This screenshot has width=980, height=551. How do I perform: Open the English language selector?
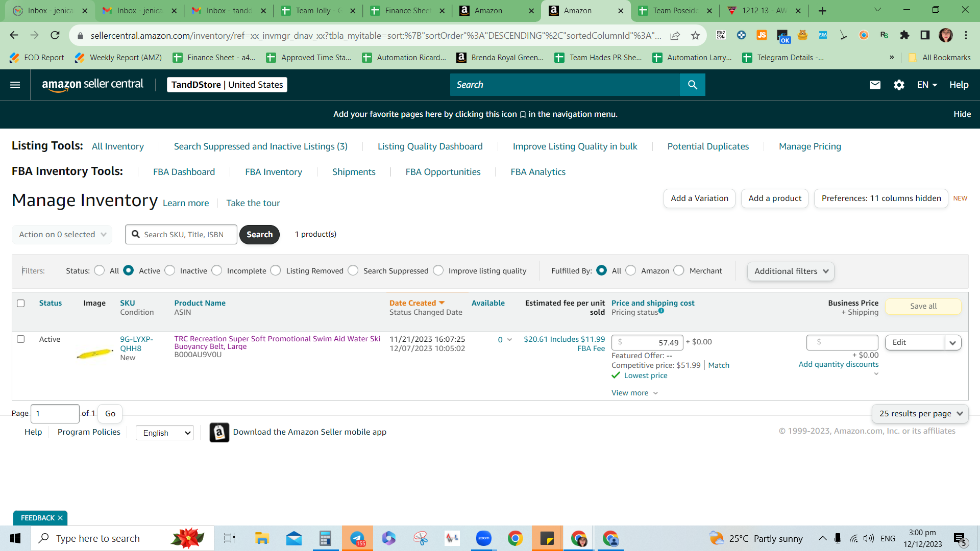click(165, 433)
